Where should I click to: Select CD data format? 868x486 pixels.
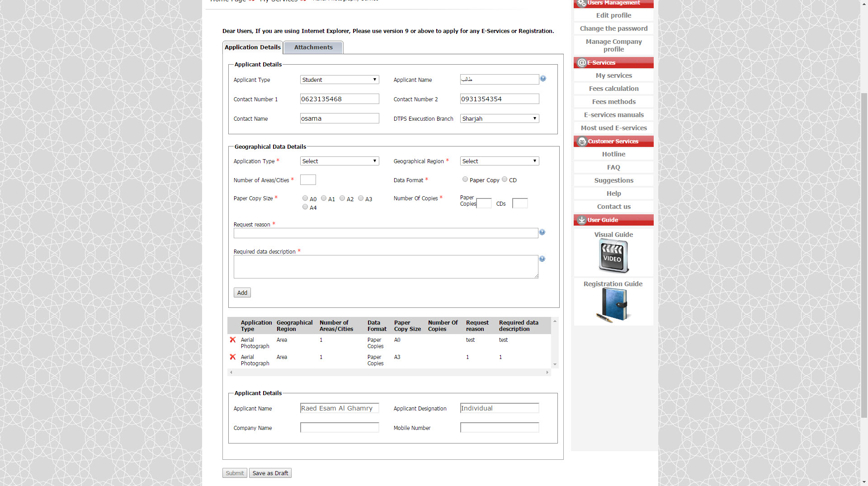505,179
